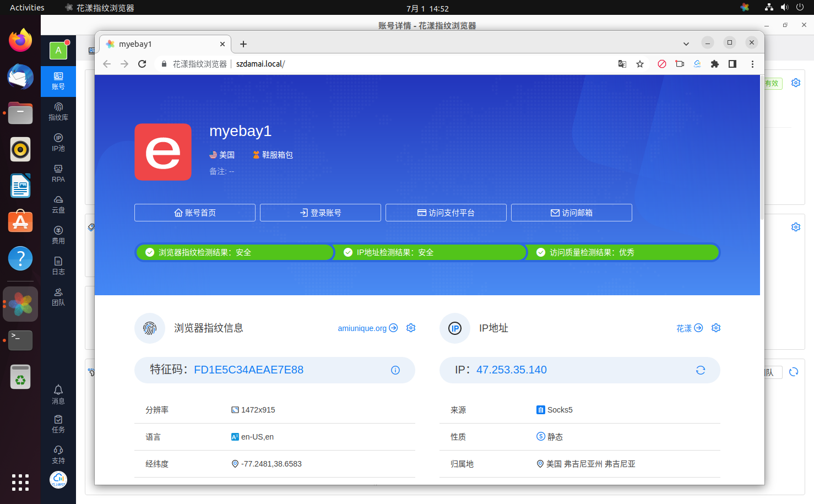Click the Socks5 source value
814x504 pixels.
tap(560, 410)
